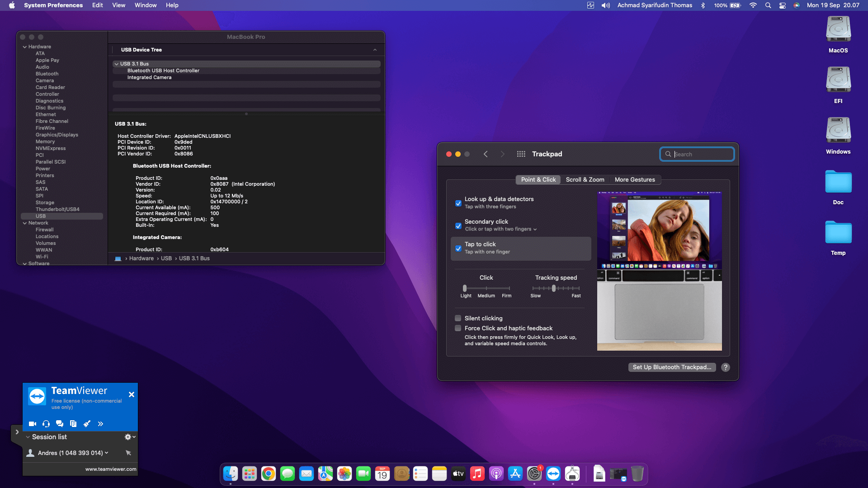The width and height of the screenshot is (868, 488).
Task: Enable Silent clicking checkbox
Action: tap(458, 318)
